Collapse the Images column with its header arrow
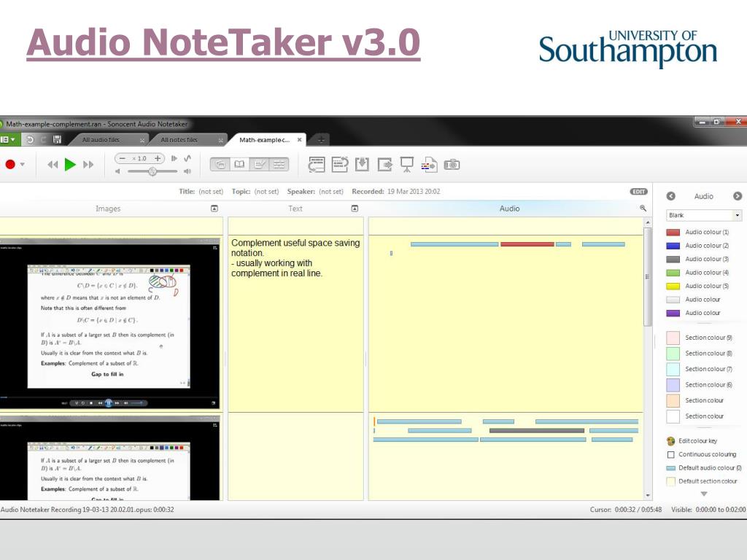This screenshot has width=747, height=560. [214, 209]
